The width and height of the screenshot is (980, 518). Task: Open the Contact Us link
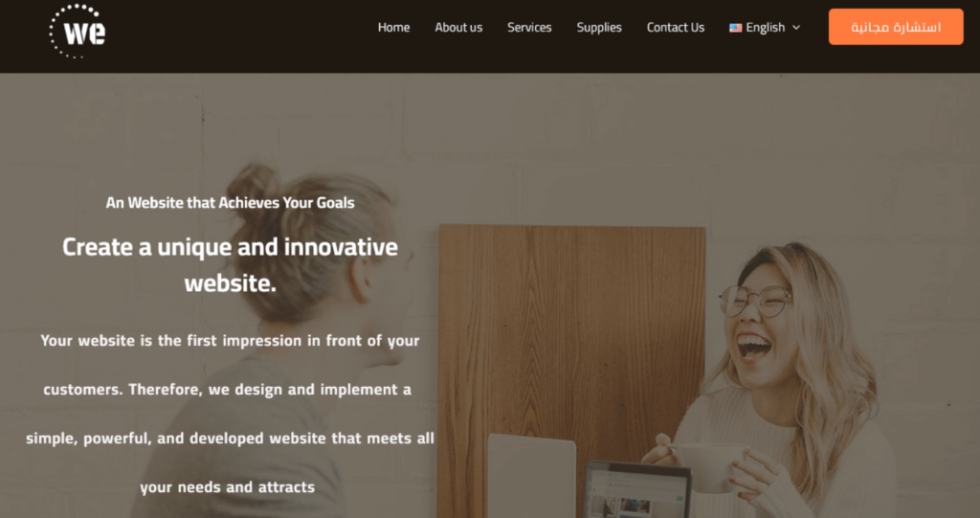click(x=675, y=28)
